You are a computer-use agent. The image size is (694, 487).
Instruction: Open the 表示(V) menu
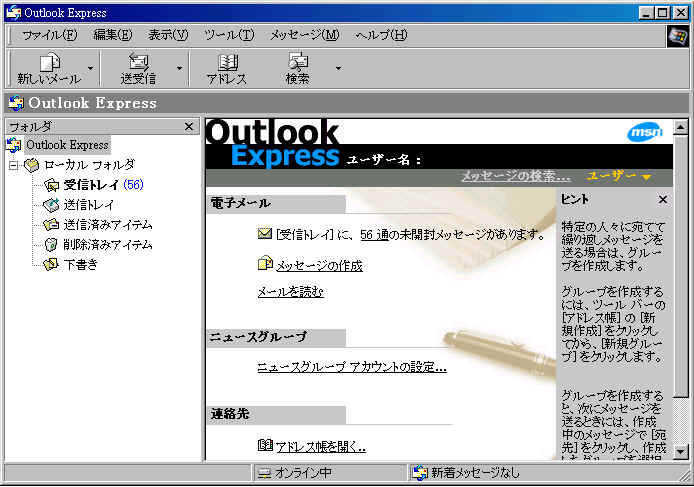168,35
